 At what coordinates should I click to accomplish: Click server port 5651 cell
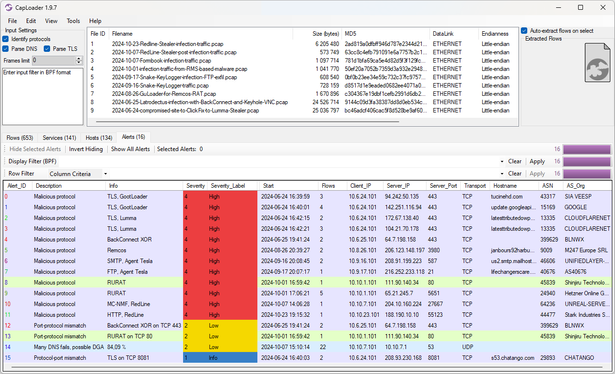[433, 293]
